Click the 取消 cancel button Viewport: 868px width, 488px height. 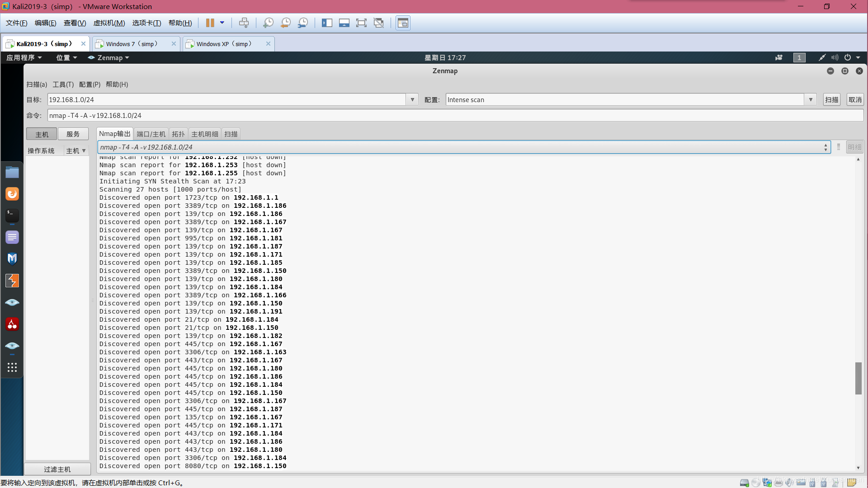click(x=855, y=99)
